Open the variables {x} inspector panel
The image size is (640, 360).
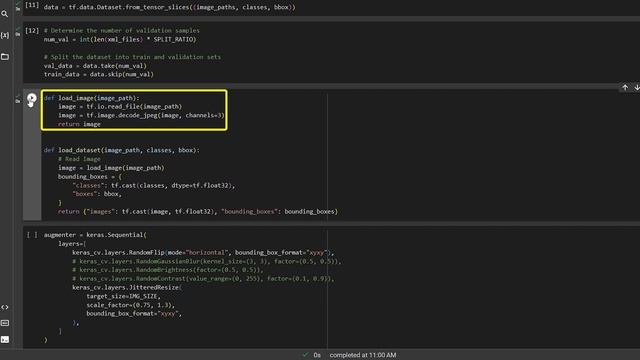(4, 36)
